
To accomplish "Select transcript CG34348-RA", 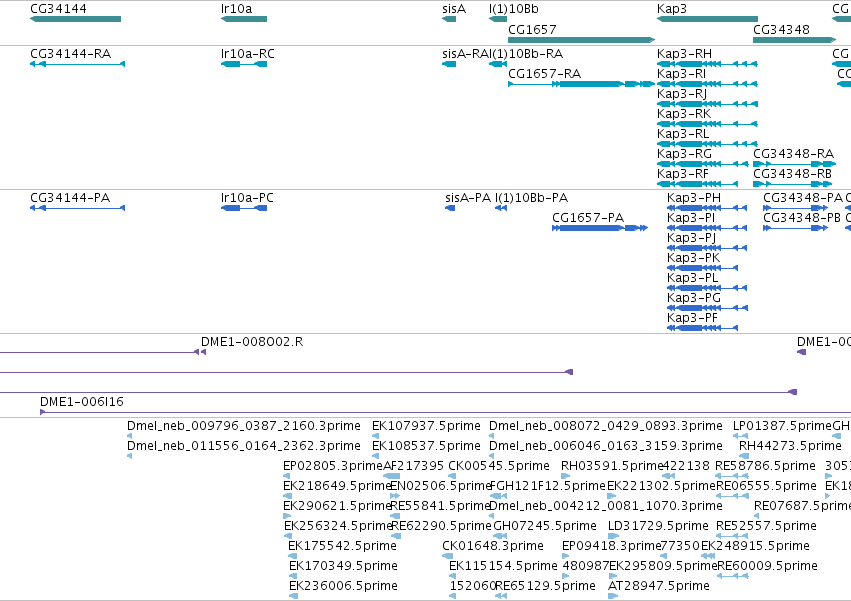I will point(795,164).
